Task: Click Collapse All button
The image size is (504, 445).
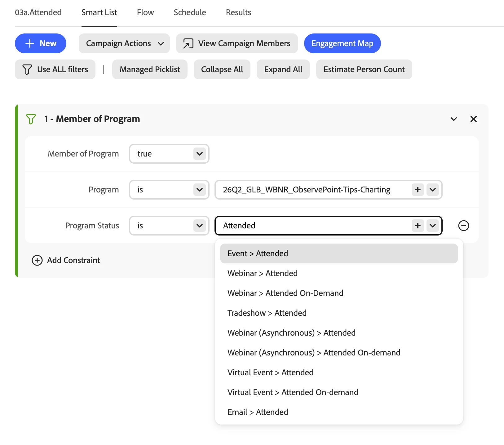Action: [222, 69]
